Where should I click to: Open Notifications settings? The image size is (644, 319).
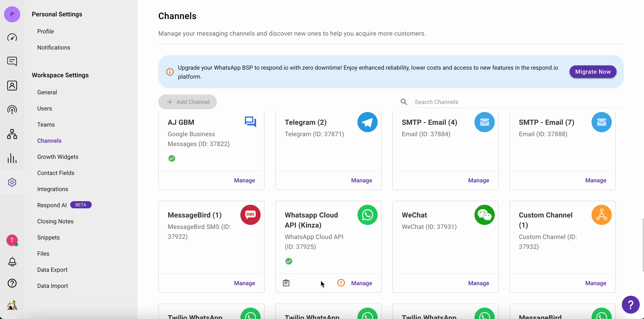pyautogui.click(x=54, y=47)
